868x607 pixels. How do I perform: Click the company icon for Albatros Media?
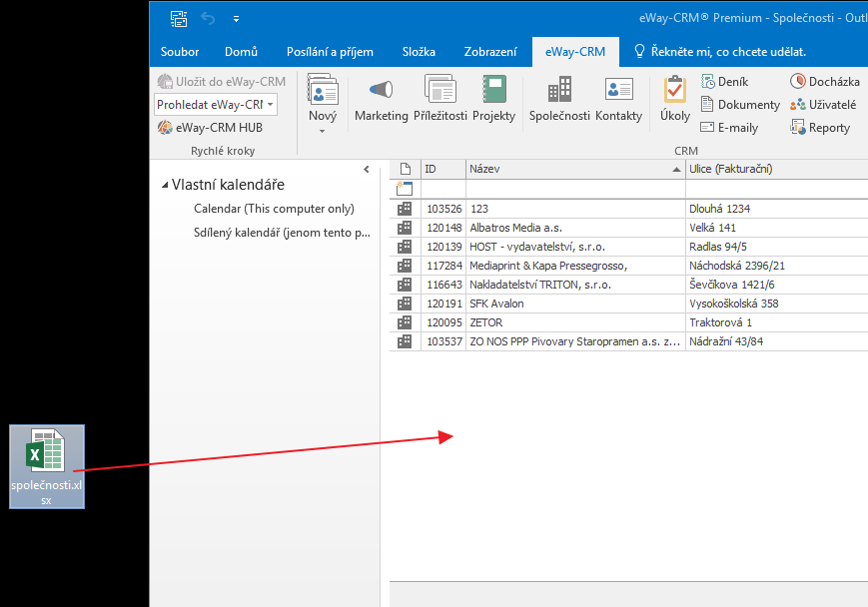(x=405, y=228)
